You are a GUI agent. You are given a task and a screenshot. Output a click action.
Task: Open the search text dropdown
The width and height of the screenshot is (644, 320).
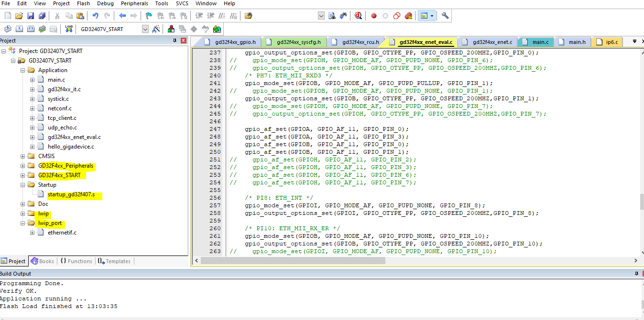click(x=321, y=16)
